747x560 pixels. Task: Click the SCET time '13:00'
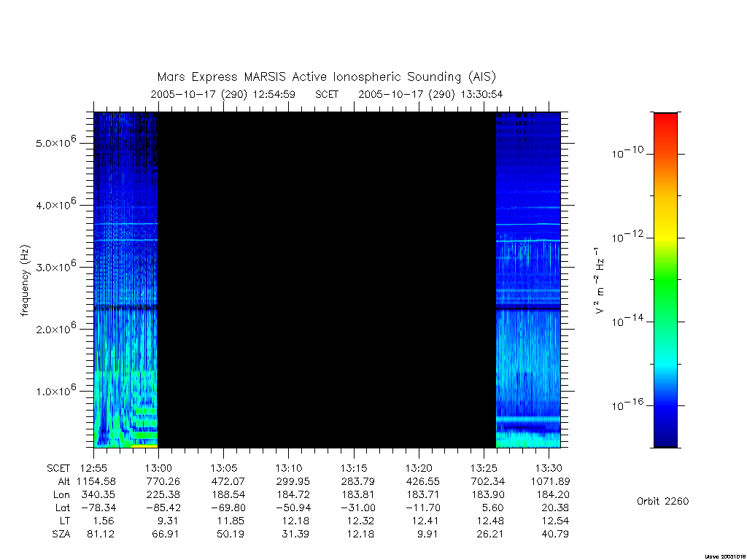pos(158,469)
